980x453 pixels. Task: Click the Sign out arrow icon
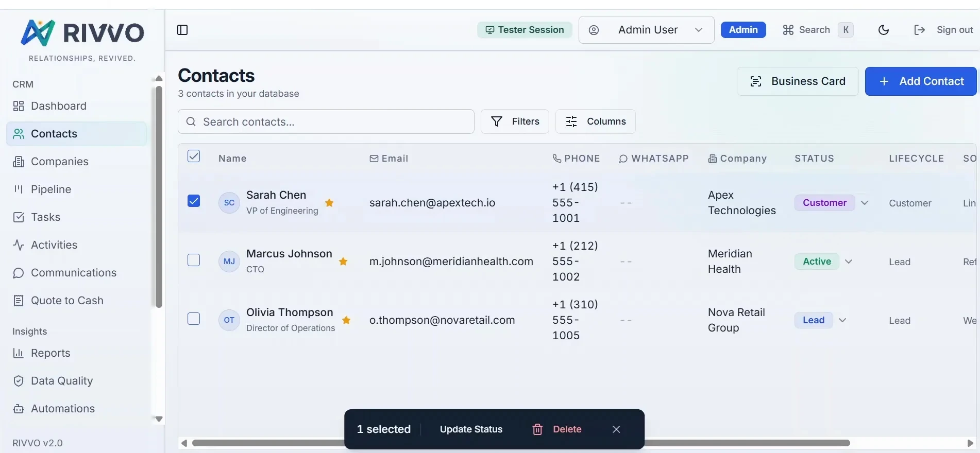(919, 30)
